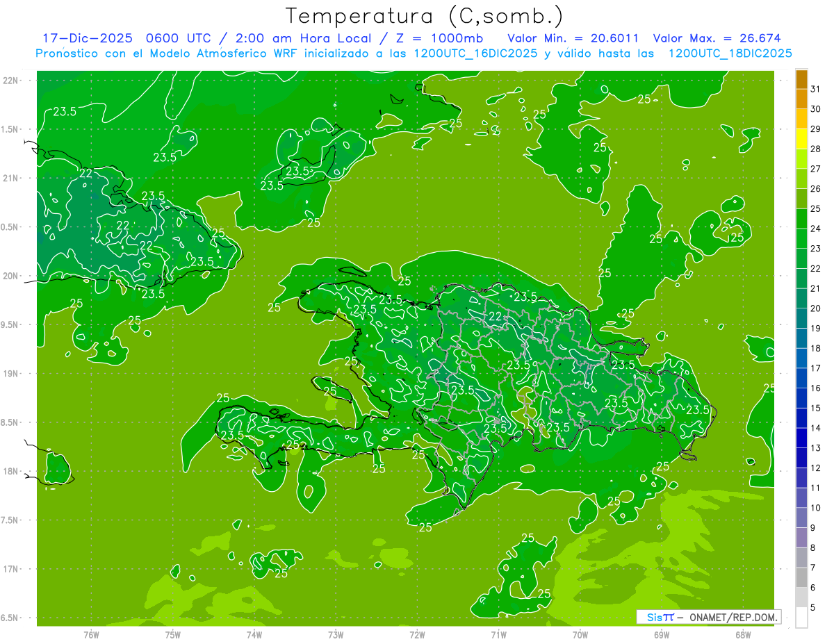This screenshot has height=644, width=834.
Task: Pick the dark orange swatch above 31
Action: click(x=801, y=79)
